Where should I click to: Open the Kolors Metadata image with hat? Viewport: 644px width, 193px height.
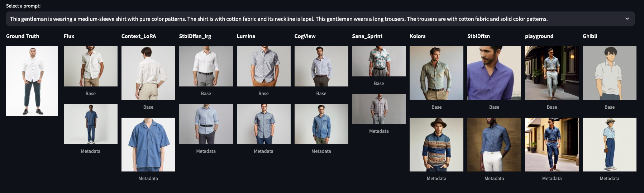click(x=437, y=145)
